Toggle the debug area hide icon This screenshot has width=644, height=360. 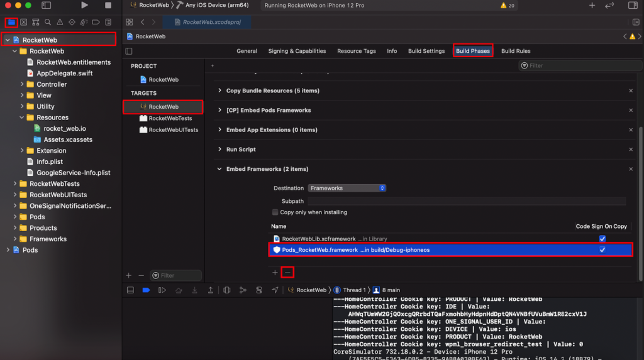point(130,290)
